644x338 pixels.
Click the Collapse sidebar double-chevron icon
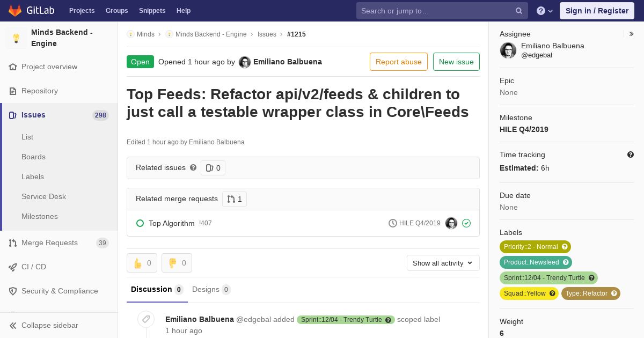pos(13,326)
